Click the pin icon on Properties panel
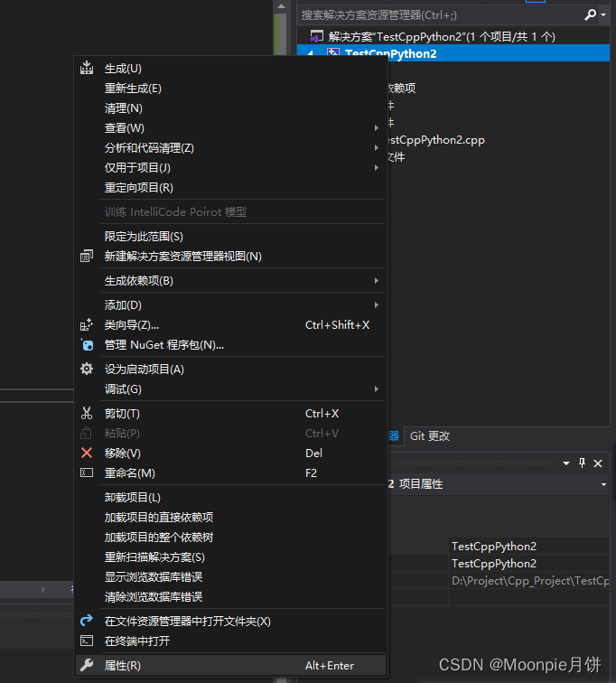Screen dimensions: 616x683 tap(582, 463)
